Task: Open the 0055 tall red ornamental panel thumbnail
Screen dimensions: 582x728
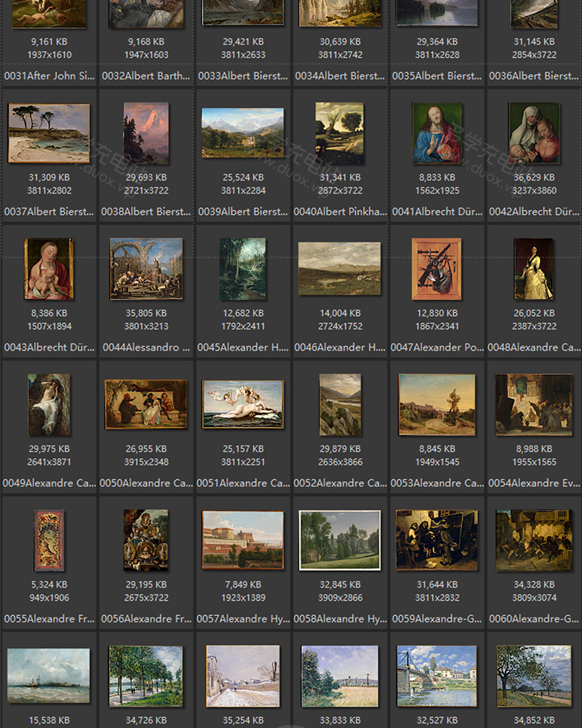Action: (x=49, y=540)
